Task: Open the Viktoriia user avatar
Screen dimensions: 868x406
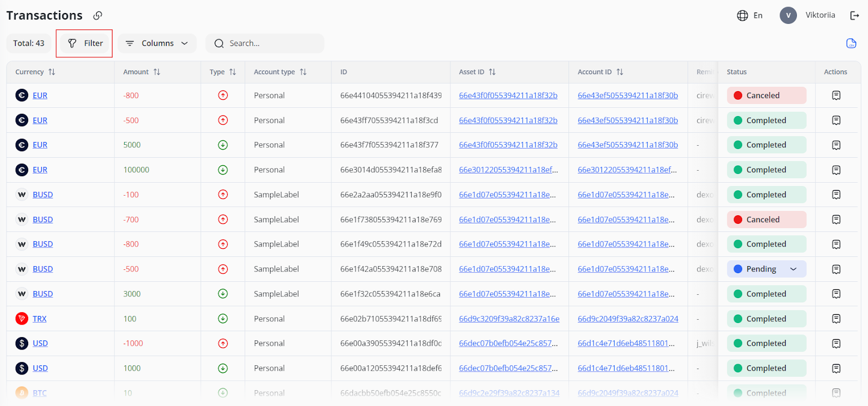Action: coord(788,15)
